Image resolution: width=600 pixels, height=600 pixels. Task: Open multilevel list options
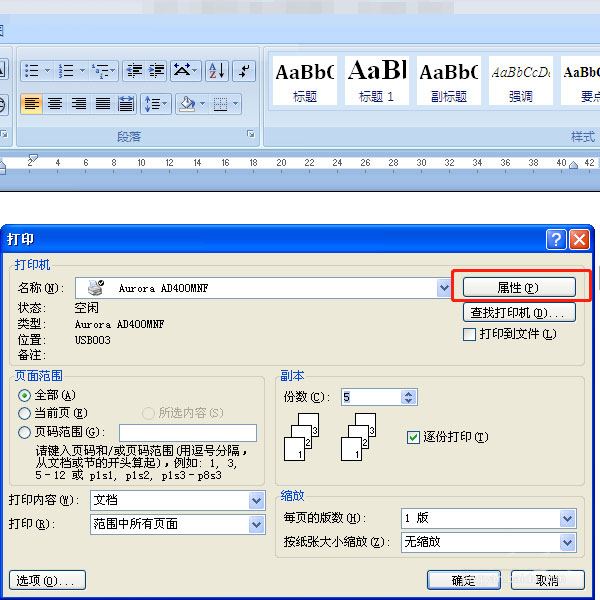tap(103, 71)
